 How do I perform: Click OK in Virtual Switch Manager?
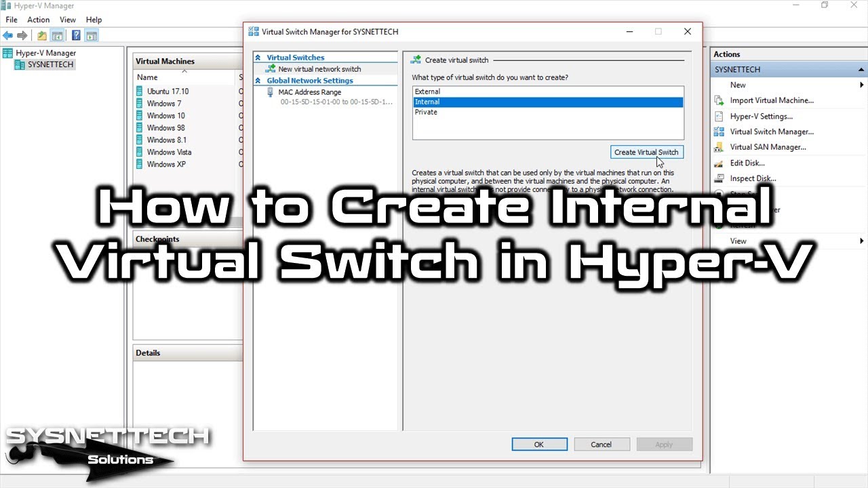[x=539, y=445]
